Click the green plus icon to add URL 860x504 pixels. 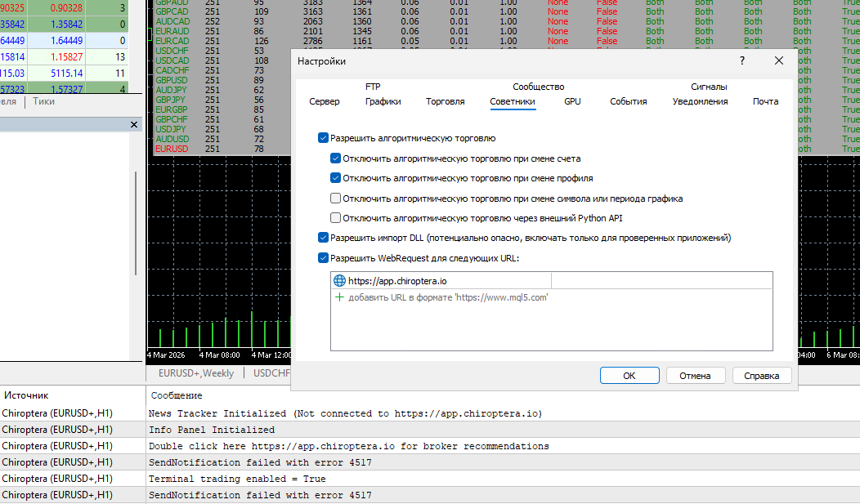339,297
